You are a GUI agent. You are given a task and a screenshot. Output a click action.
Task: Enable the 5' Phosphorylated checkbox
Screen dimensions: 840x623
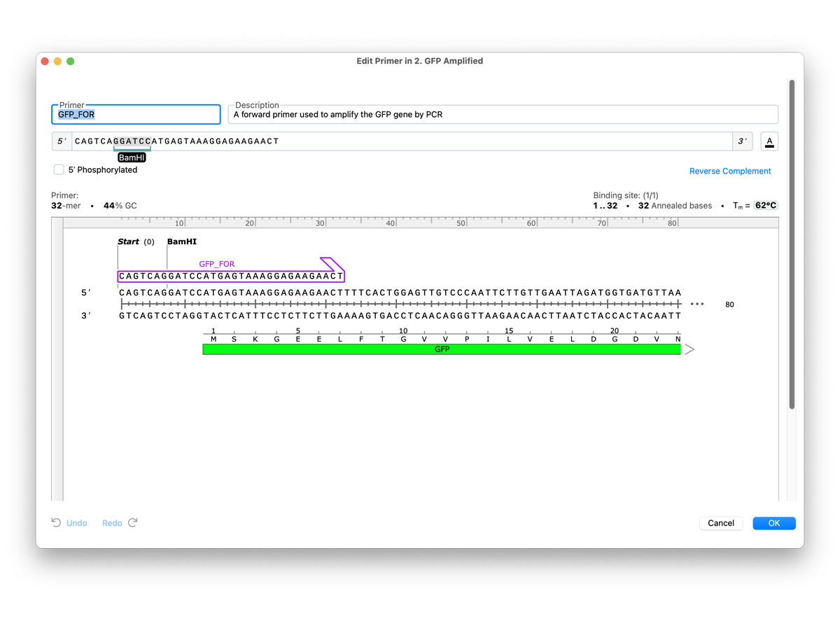(59, 169)
